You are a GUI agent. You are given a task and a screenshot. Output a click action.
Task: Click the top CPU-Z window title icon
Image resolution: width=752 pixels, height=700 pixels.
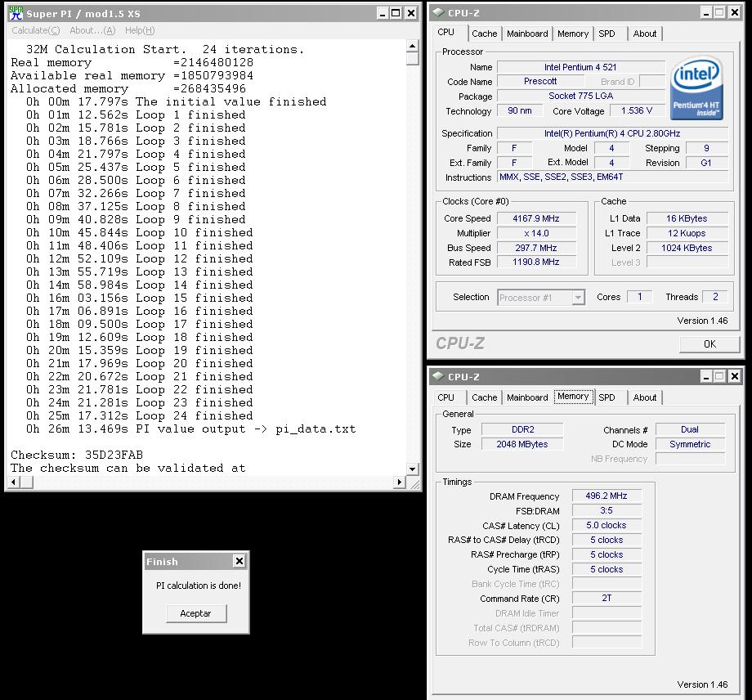click(x=438, y=13)
